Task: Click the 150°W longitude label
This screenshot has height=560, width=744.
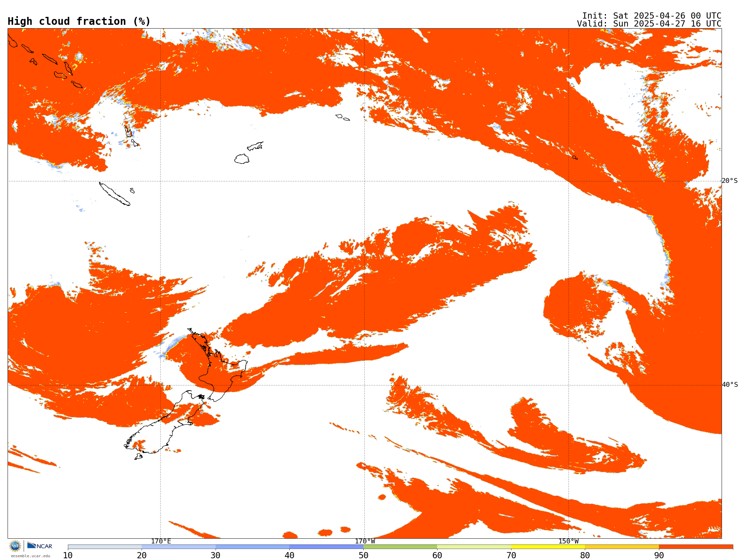Action: click(x=569, y=541)
